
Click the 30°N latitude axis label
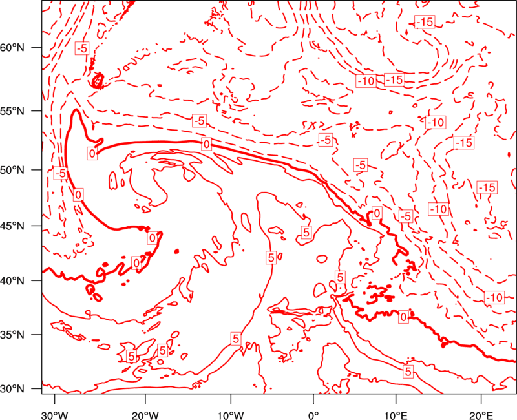[x=12, y=389]
